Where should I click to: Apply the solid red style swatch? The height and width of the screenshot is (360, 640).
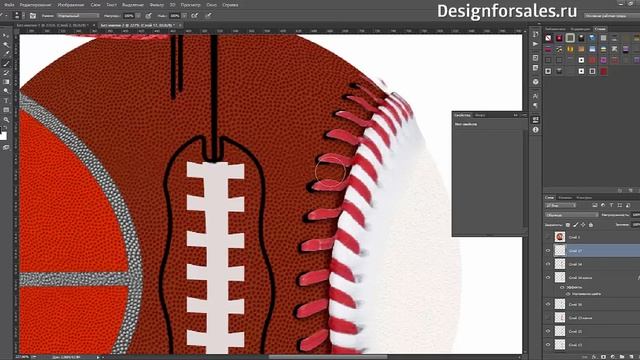(604, 71)
